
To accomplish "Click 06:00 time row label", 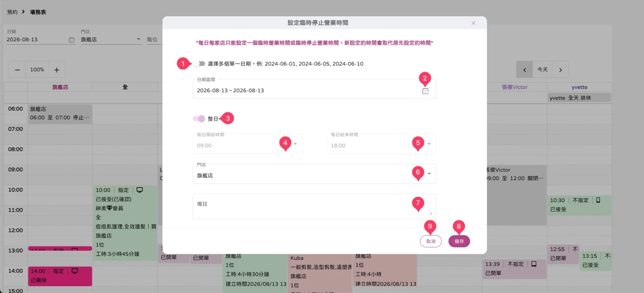I will 16,108.
